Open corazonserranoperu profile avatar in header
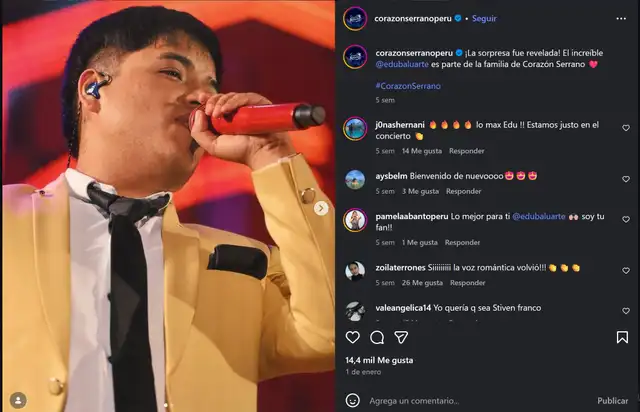The width and height of the screenshot is (640, 412). tap(354, 18)
